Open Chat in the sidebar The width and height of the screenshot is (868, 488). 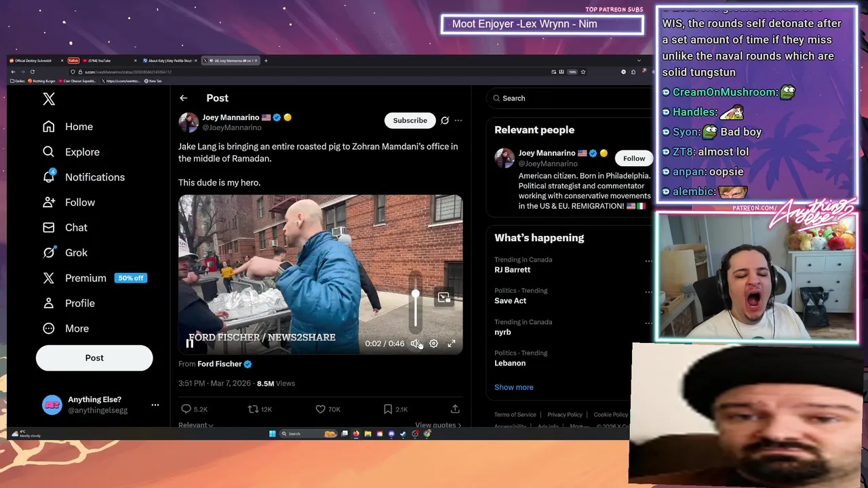[x=64, y=227]
